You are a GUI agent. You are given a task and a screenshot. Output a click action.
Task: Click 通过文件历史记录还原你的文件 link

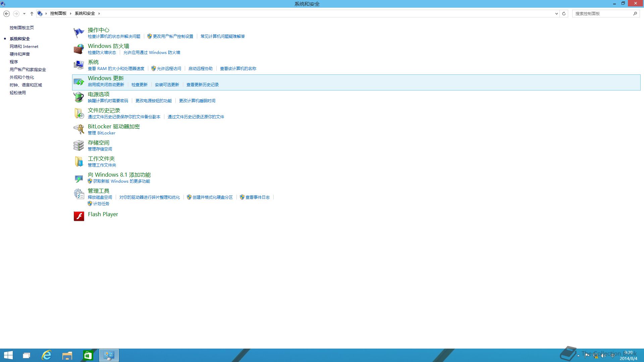tap(196, 117)
